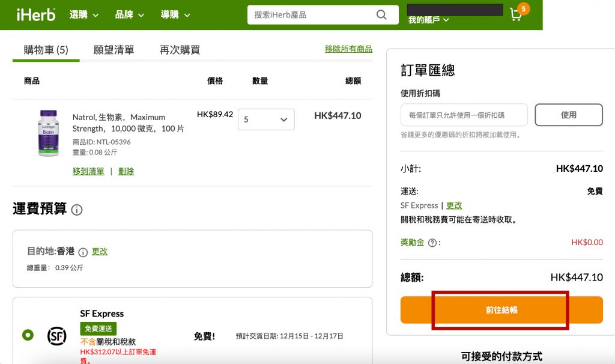Expand the 導購 menu
This screenshot has width=615, height=364.
click(175, 14)
